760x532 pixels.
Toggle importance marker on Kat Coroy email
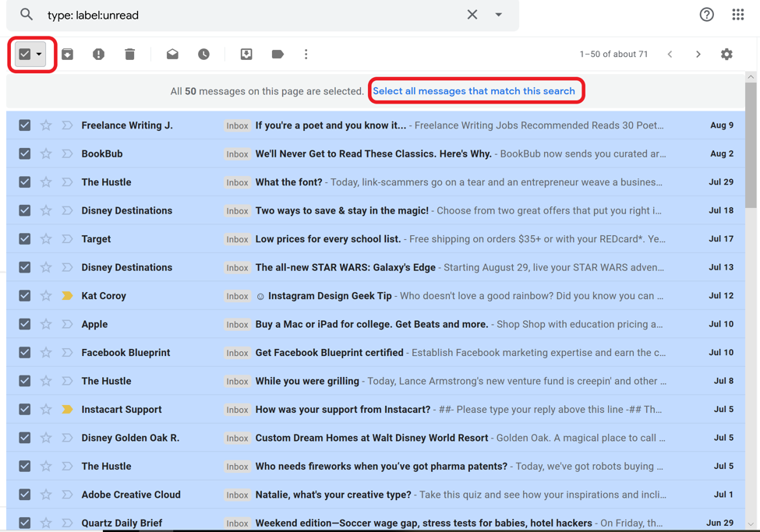67,296
